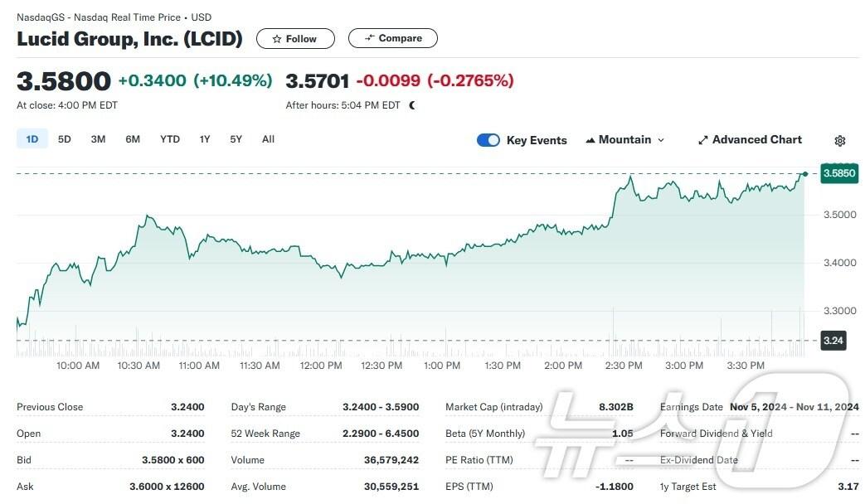Click the star icon on Follow
Image resolution: width=865 pixels, height=504 pixels.
tap(277, 39)
